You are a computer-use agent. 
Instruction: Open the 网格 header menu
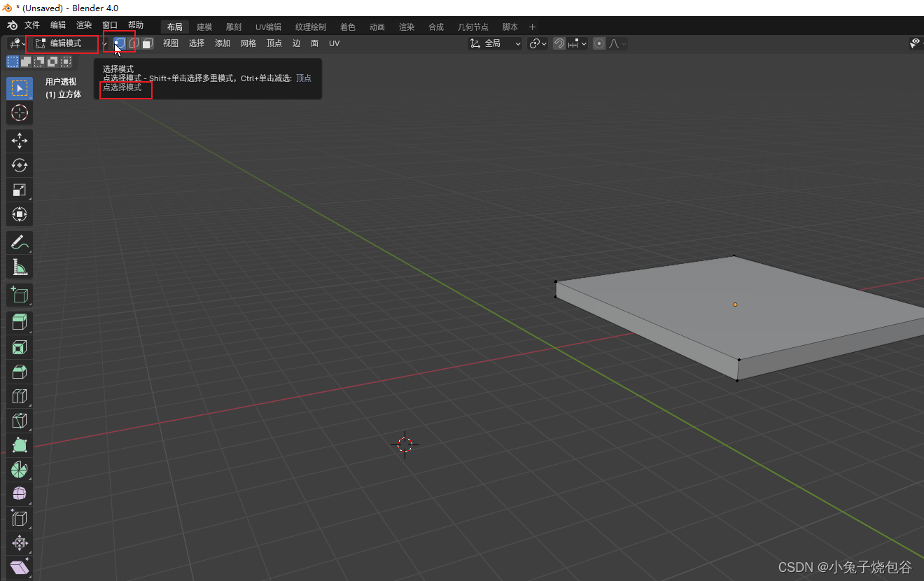248,43
